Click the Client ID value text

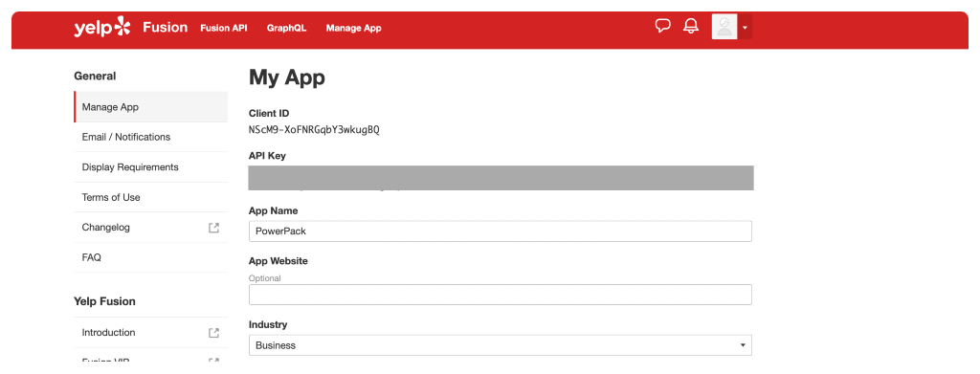click(314, 130)
